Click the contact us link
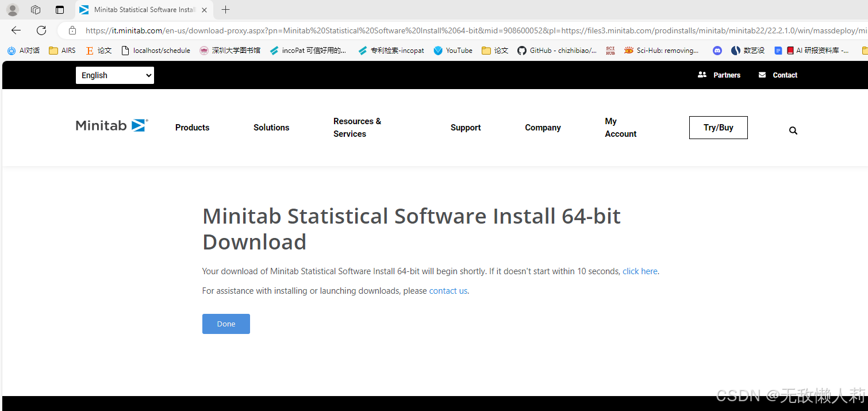 point(448,290)
